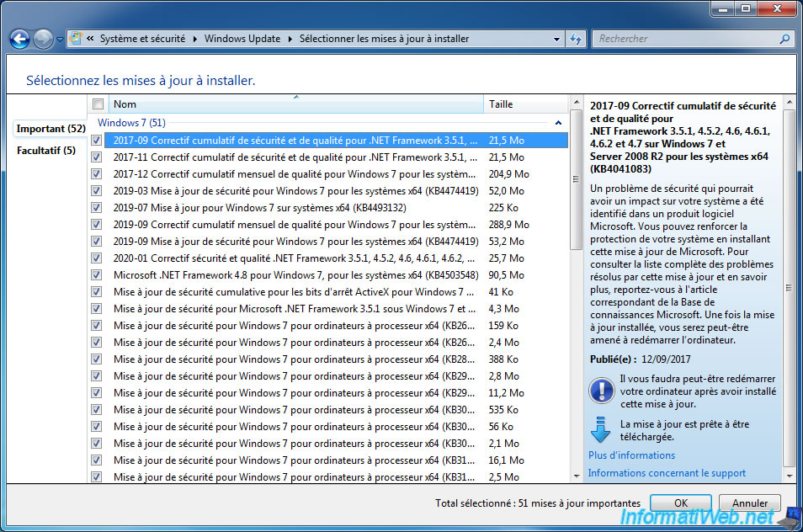Open the Plus d'informations link
803x532 pixels.
631,455
